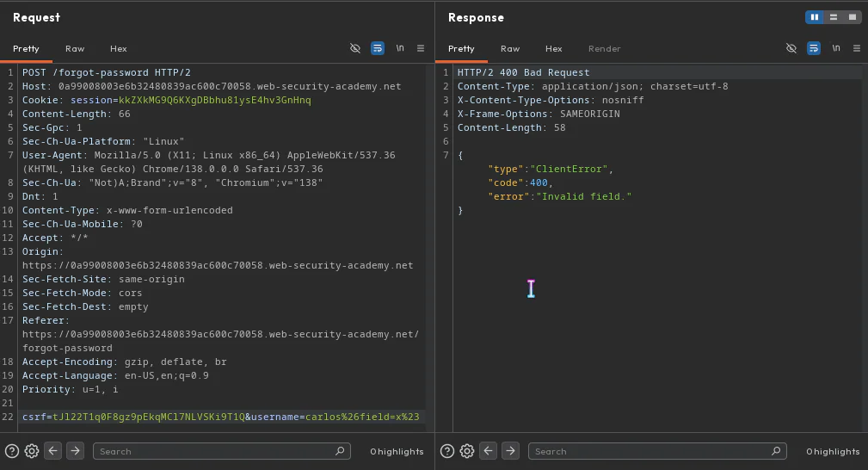Open Response search settings gear
Image resolution: width=868 pixels, height=470 pixels.
point(466,451)
